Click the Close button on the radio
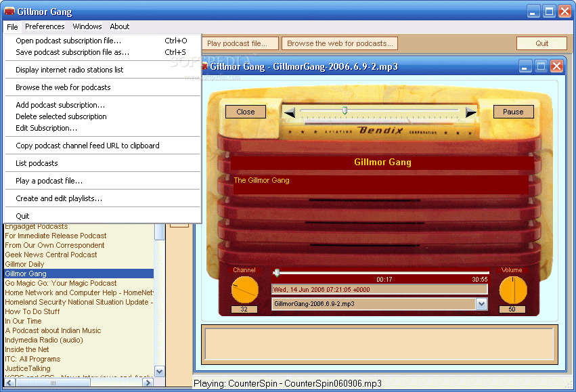Image resolution: width=576 pixels, height=392 pixels. [246, 112]
